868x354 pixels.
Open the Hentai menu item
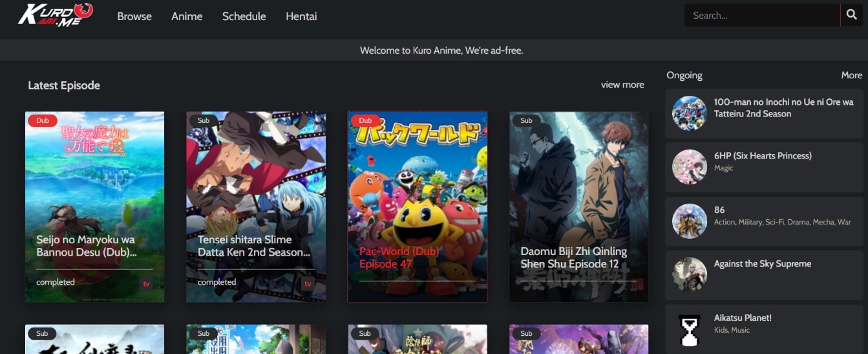301,16
